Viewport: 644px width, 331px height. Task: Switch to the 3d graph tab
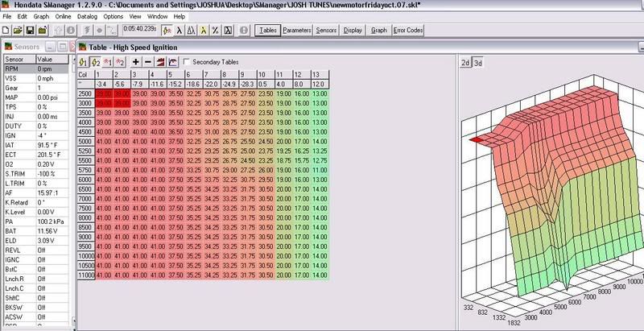click(x=478, y=63)
